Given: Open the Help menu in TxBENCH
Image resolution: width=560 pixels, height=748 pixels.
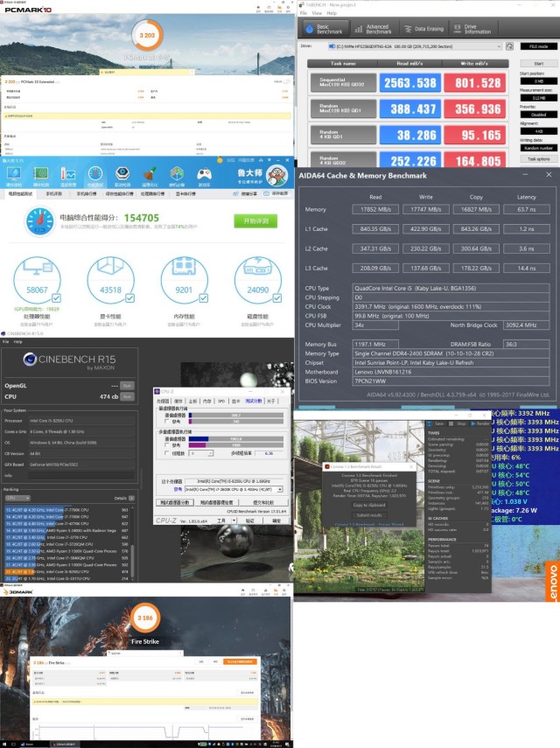Looking at the screenshot, I should point(332,13).
